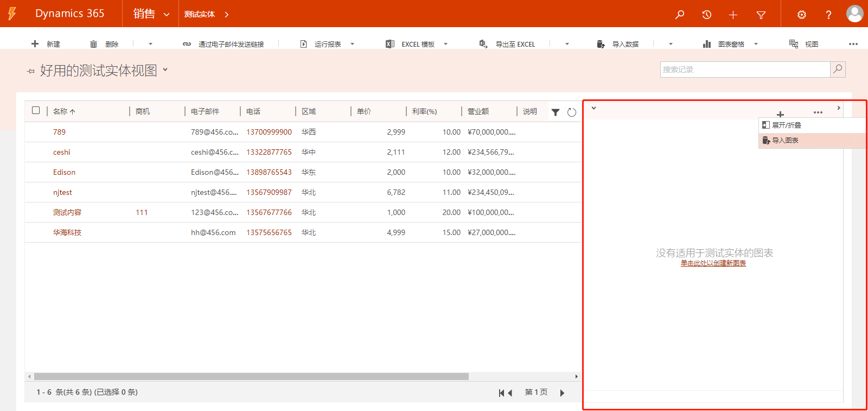Click 新建 to create a new record

46,44
